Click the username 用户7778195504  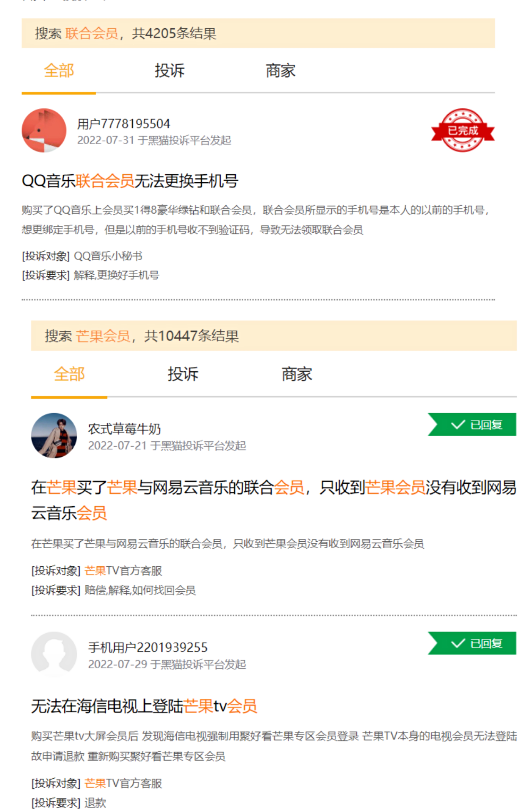click(x=123, y=124)
